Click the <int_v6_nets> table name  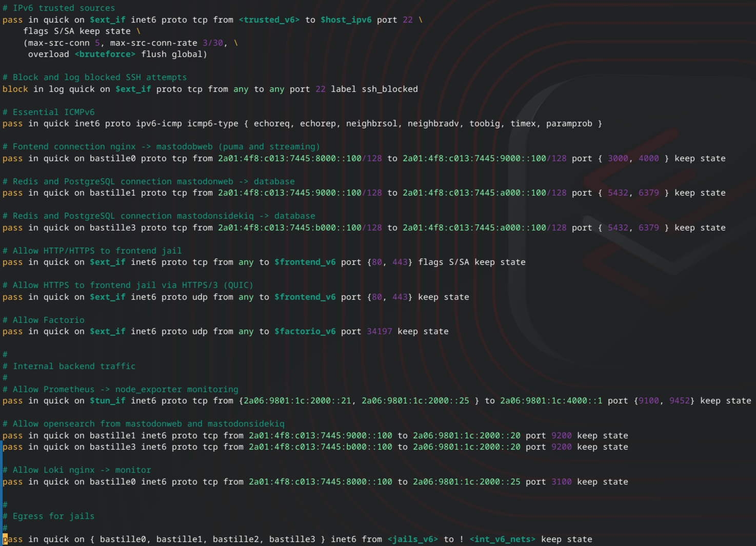coord(502,539)
